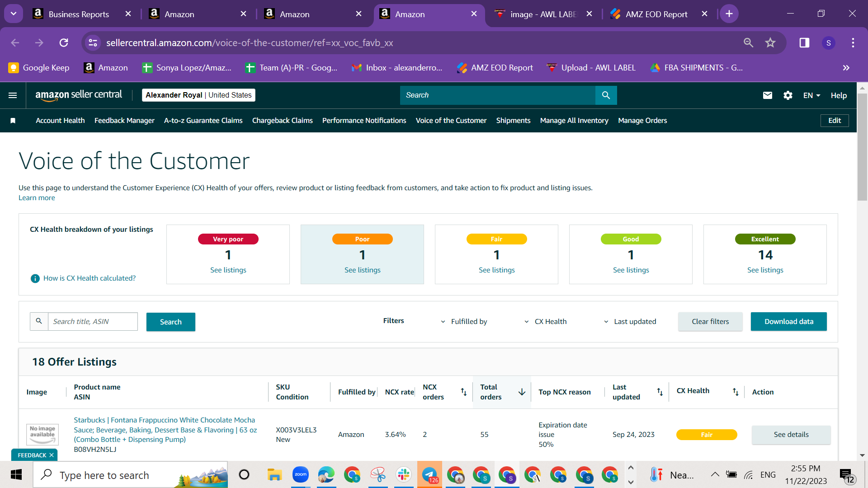The height and width of the screenshot is (488, 868).
Task: Click the info icon beside CX Health calculated
Action: 35,278
